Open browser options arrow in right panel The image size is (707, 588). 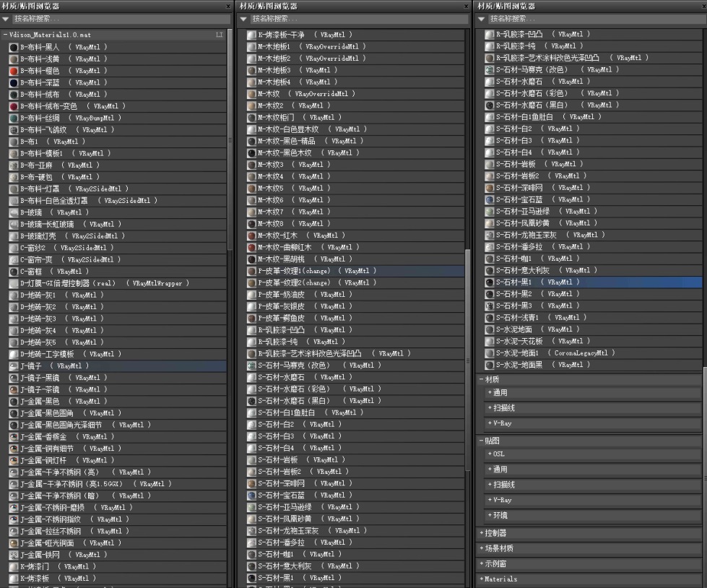[482, 19]
